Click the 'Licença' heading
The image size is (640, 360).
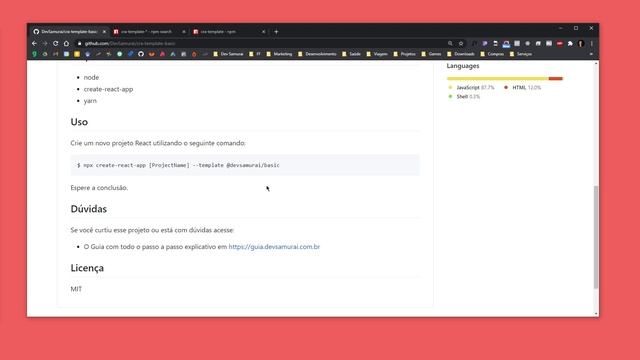(87, 268)
